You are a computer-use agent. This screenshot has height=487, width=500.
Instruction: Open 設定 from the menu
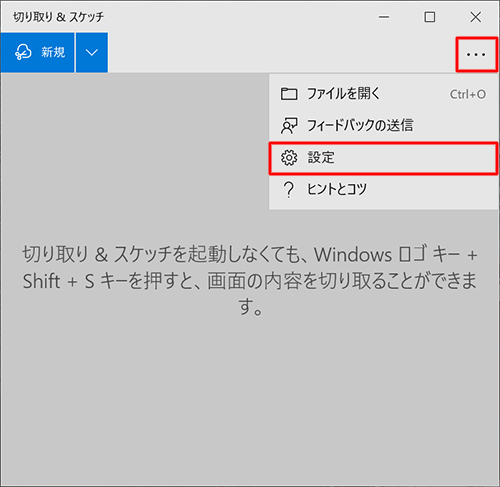click(x=384, y=158)
